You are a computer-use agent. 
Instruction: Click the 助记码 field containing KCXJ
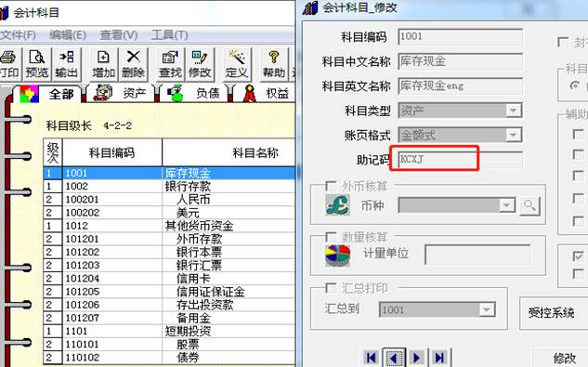coord(460,160)
